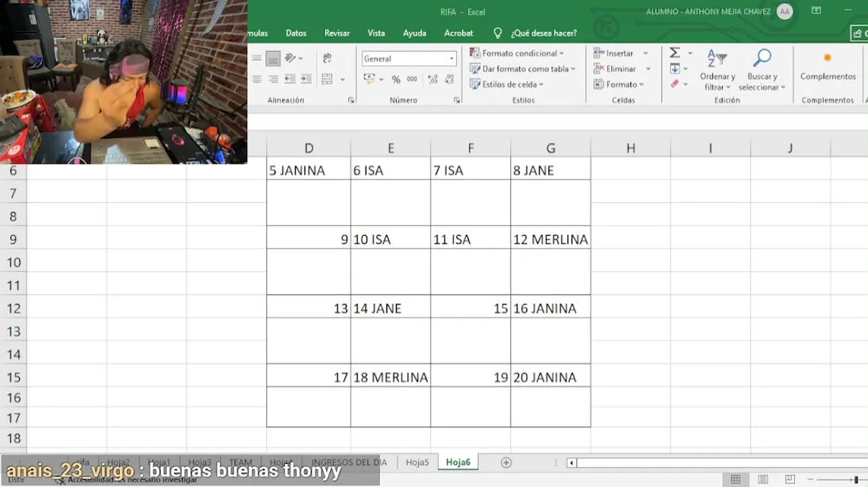Decrease cell indent
Image resolution: width=868 pixels, height=487 pixels.
(290, 79)
